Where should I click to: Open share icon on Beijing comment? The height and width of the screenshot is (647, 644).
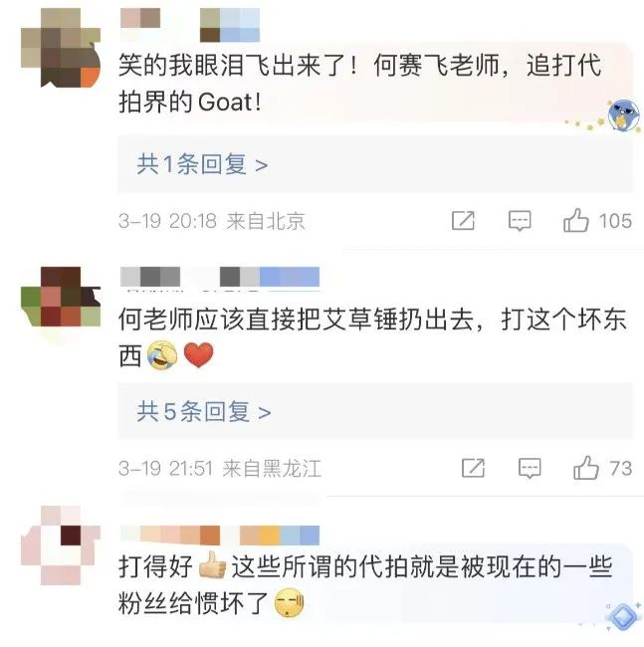[x=463, y=221]
